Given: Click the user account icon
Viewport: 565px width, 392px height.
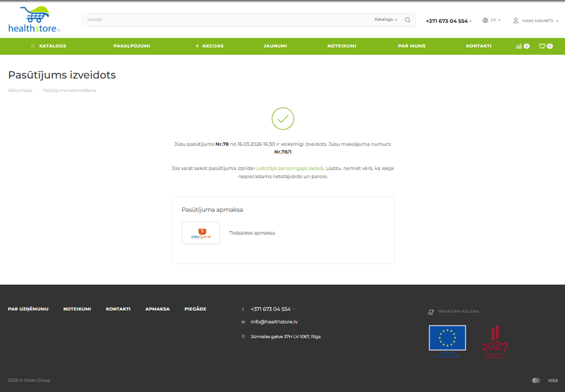Looking at the screenshot, I should tap(516, 21).
